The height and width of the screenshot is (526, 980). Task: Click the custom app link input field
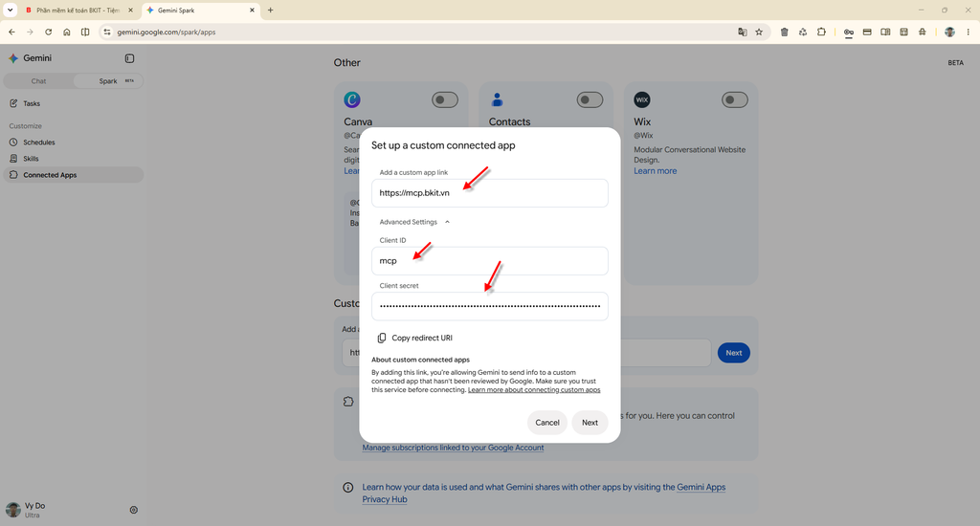click(x=489, y=193)
